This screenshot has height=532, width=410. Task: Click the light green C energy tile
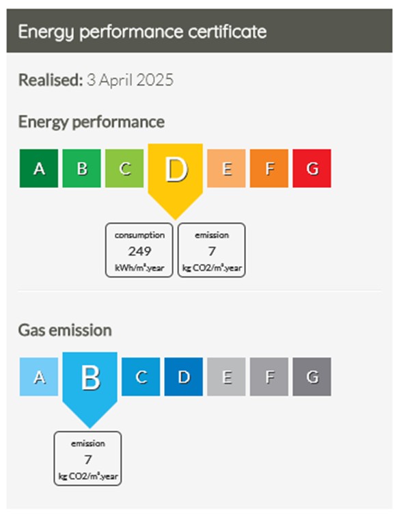(x=124, y=168)
